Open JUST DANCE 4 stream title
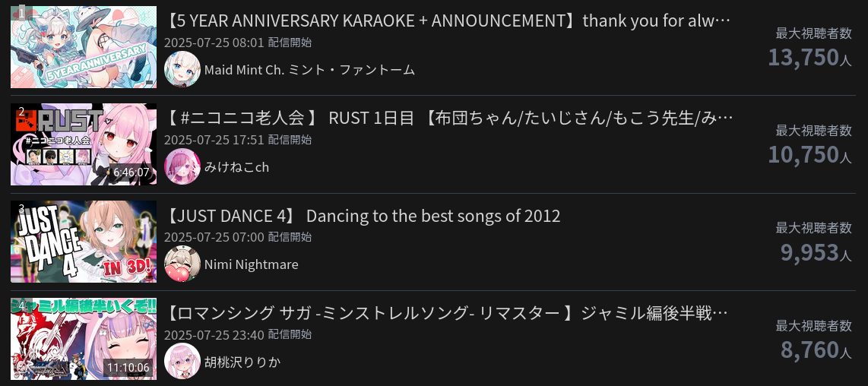The image size is (868, 386). coord(363,216)
